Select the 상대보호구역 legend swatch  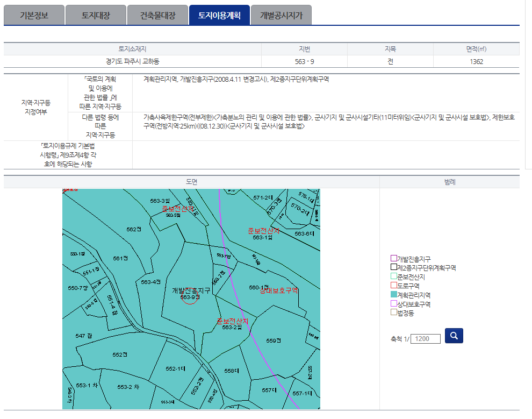tap(393, 304)
